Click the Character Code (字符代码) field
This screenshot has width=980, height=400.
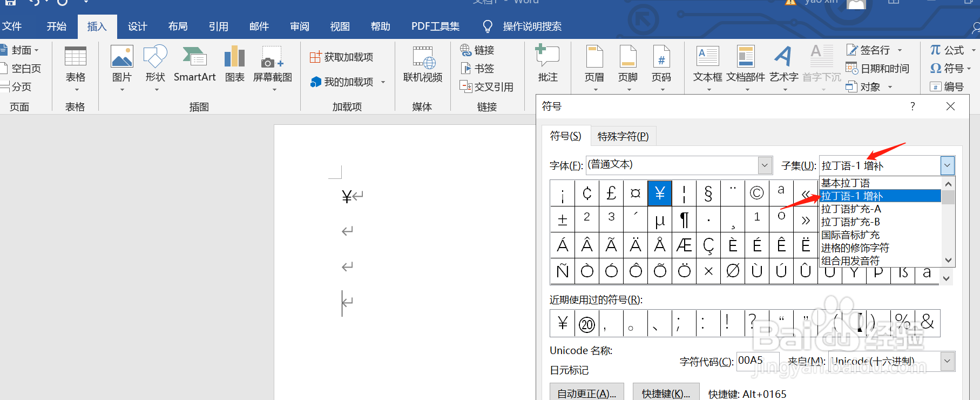[x=758, y=361]
